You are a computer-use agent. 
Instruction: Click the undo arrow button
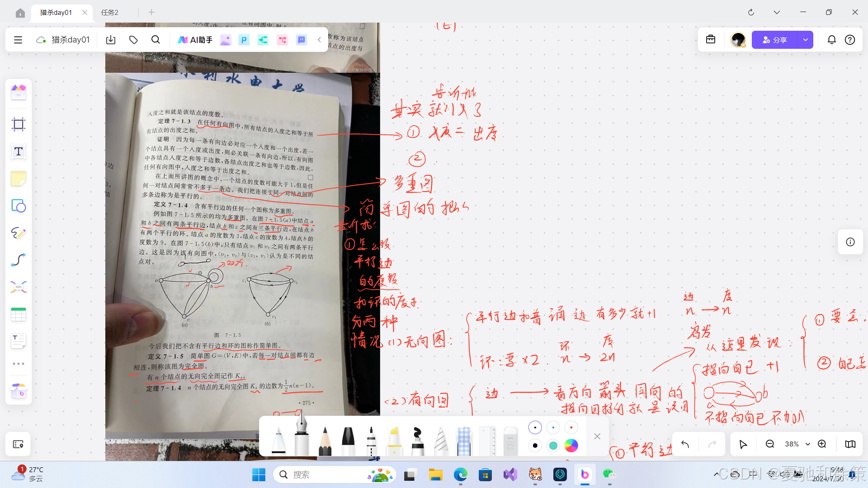[685, 444]
